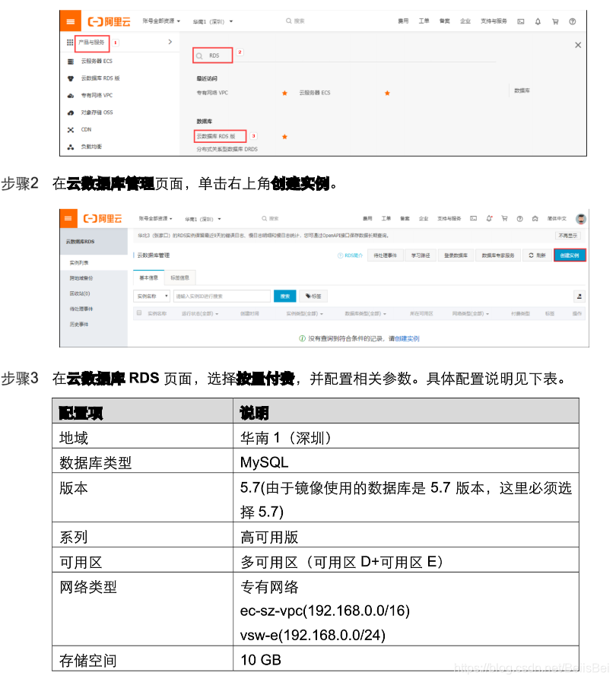The width and height of the screenshot is (616, 682).
Task: Click the 创建实例 button
Action: tap(570, 256)
